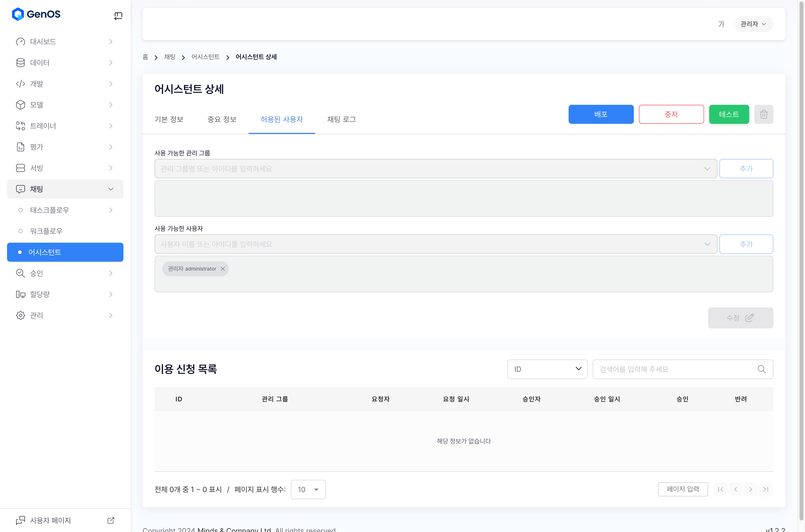The width and height of the screenshot is (805, 532).
Task: Switch to the 기본 정보 tab
Action: [x=169, y=119]
